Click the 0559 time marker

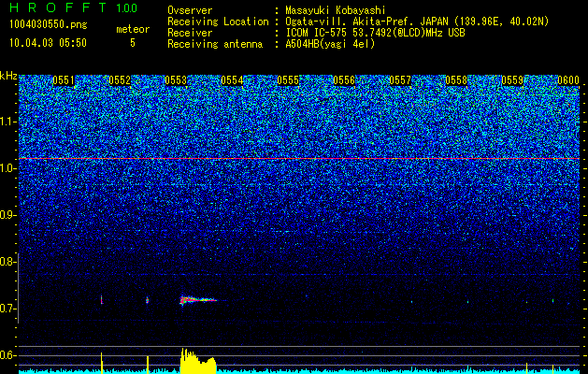click(512, 80)
